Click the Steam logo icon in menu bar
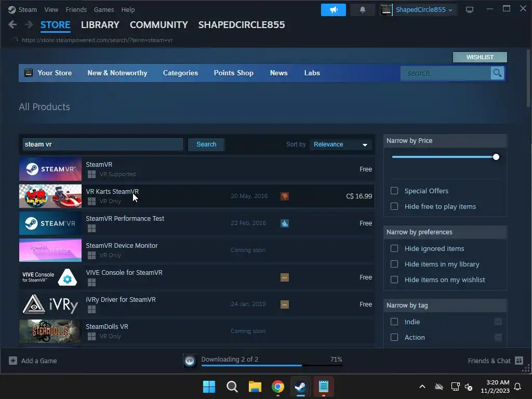 (12, 9)
